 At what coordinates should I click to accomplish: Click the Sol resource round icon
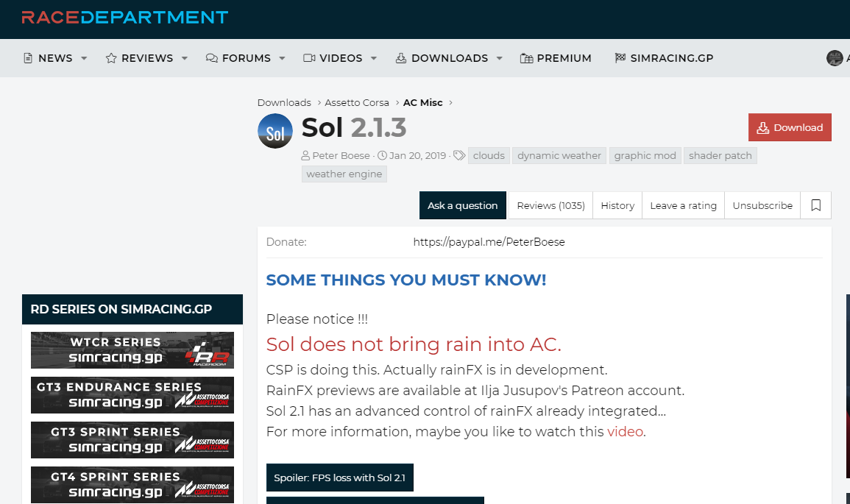(275, 131)
